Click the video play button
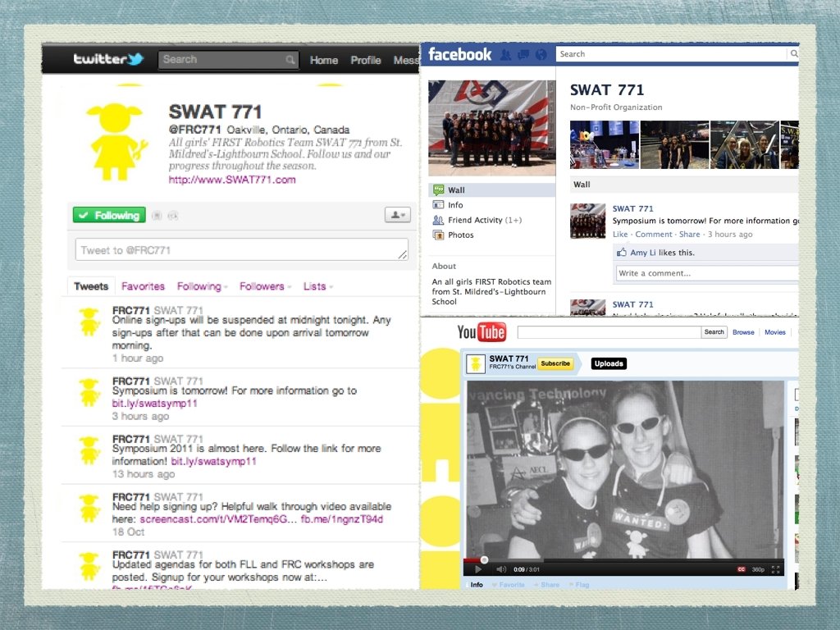This screenshot has height=630, width=840. click(477, 569)
